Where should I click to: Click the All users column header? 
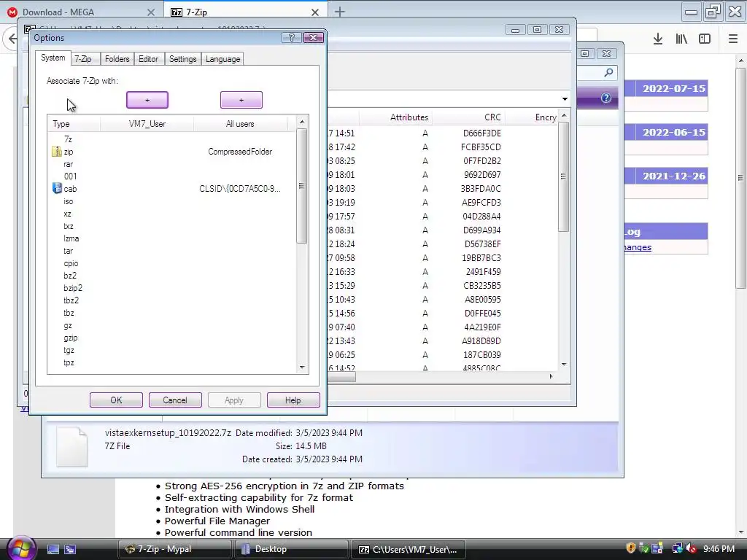pos(240,124)
